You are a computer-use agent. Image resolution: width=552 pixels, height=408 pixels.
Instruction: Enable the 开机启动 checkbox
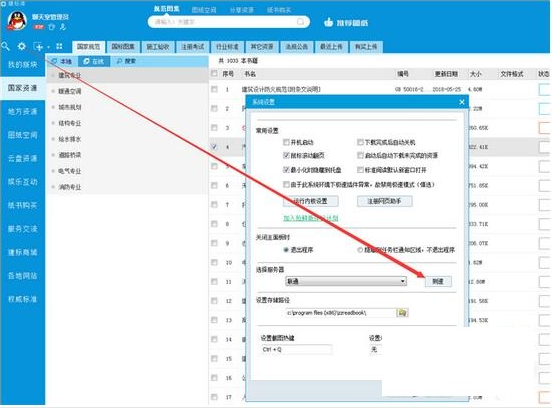coord(286,142)
